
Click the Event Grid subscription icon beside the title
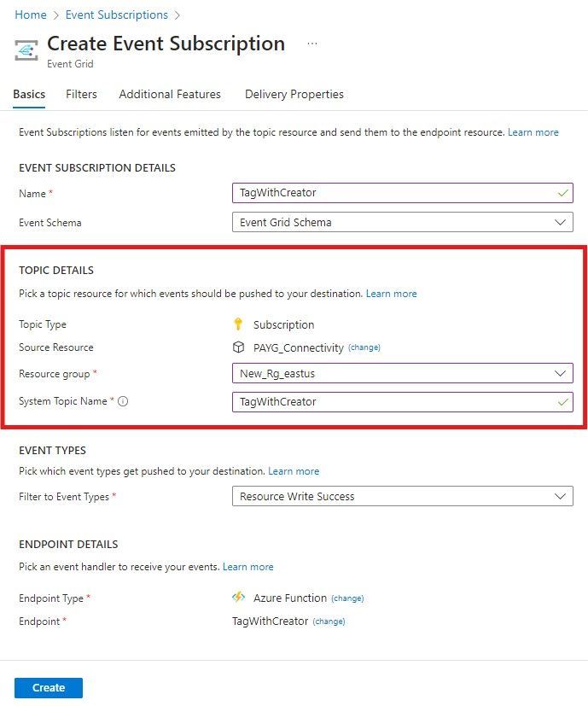pos(26,50)
